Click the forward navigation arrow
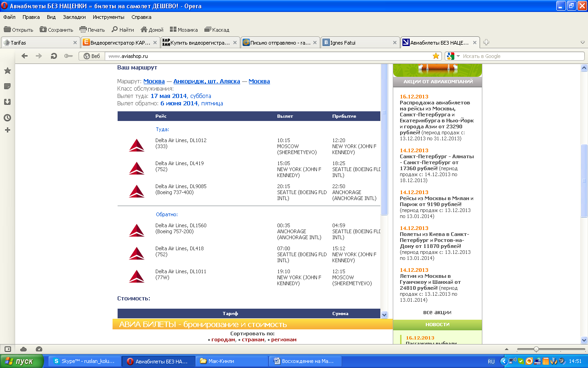 39,56
